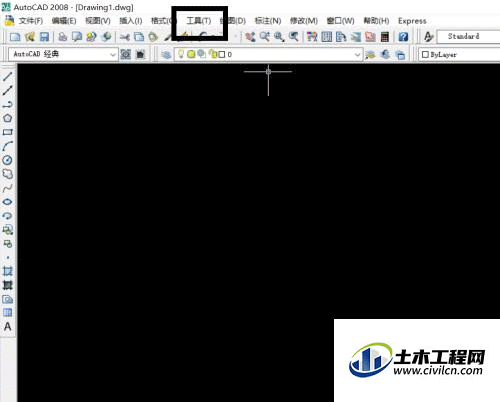
Task: Open the 视图(V) menu
Action: (x=98, y=21)
